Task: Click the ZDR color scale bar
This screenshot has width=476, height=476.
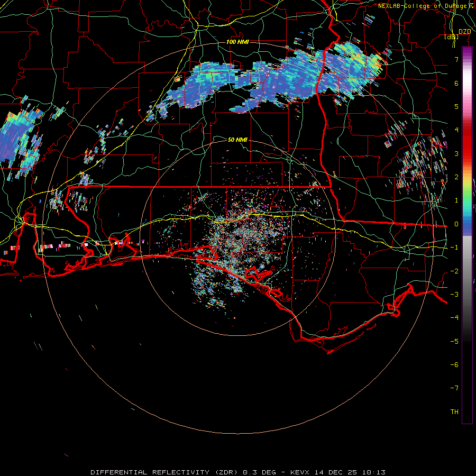Action: tap(467, 235)
